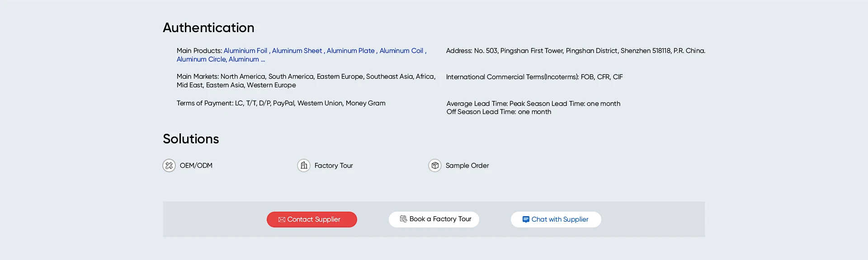
Task: Click the Factory Tour building icon
Action: (304, 165)
